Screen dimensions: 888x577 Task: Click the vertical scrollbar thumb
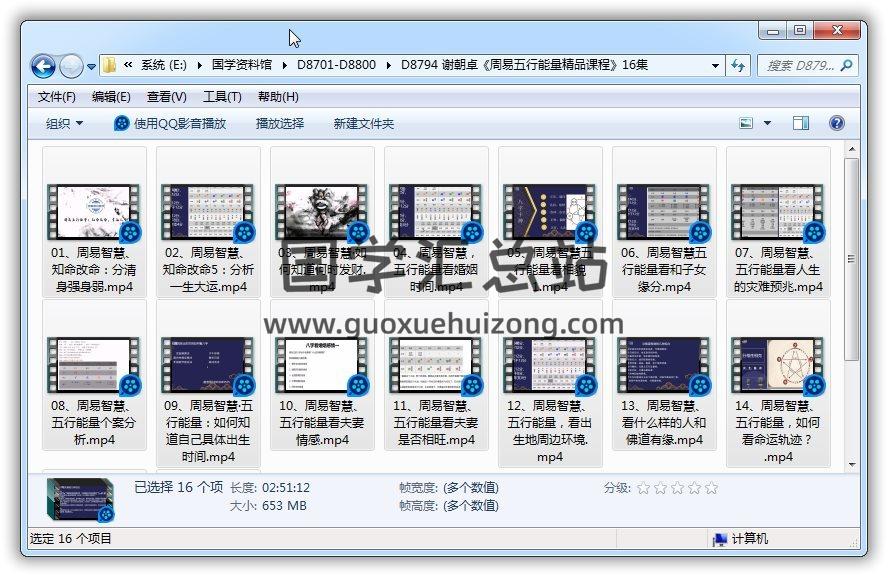851,259
